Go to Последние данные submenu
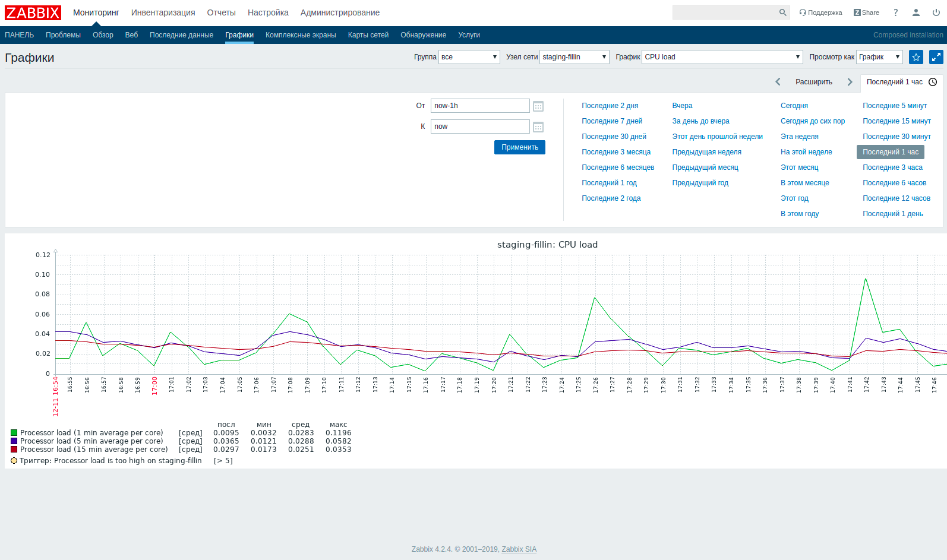The height and width of the screenshot is (560, 947). point(181,35)
